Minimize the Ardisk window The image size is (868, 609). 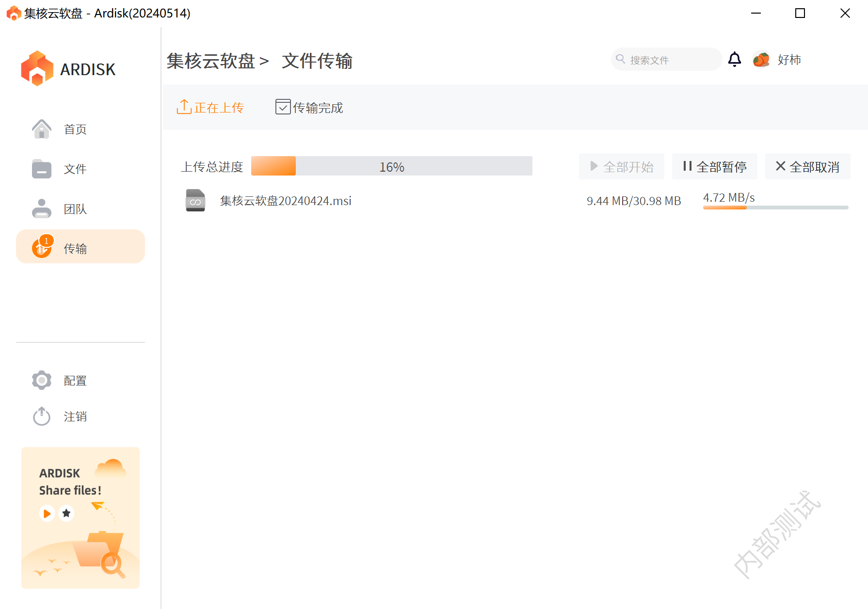pos(756,13)
